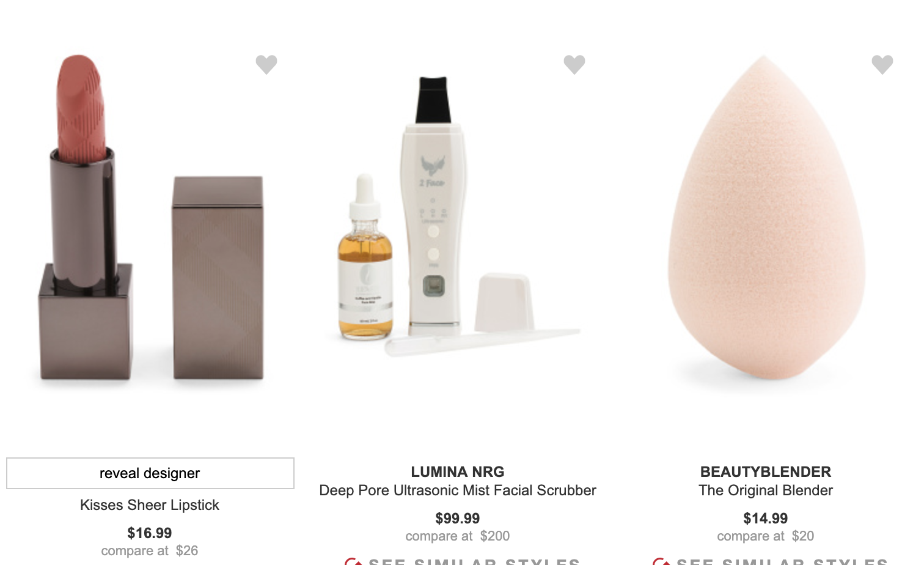Open the ultrasonic facial scrubber product image
The width and height of the screenshot is (924, 565).
[x=458, y=215]
